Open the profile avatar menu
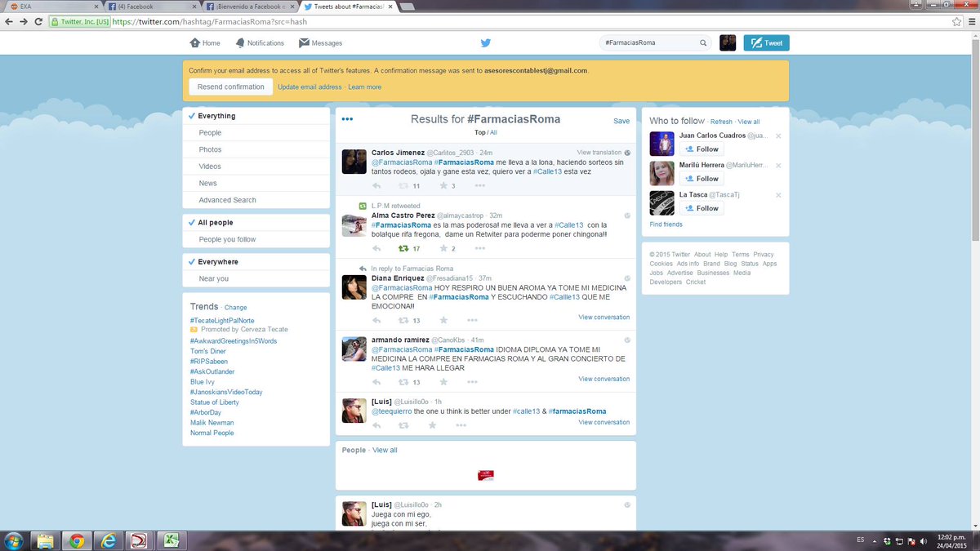This screenshot has width=980, height=551. click(x=728, y=43)
